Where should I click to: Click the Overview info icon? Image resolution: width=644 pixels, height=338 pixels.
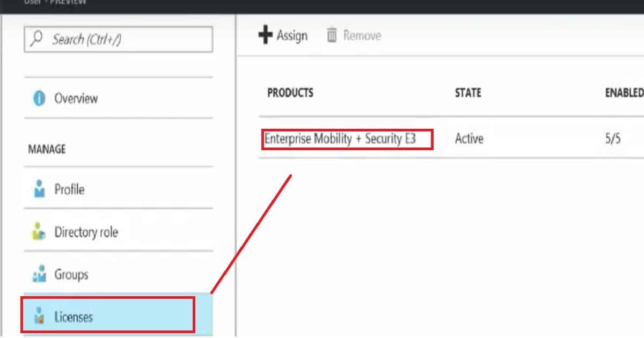[x=39, y=99]
